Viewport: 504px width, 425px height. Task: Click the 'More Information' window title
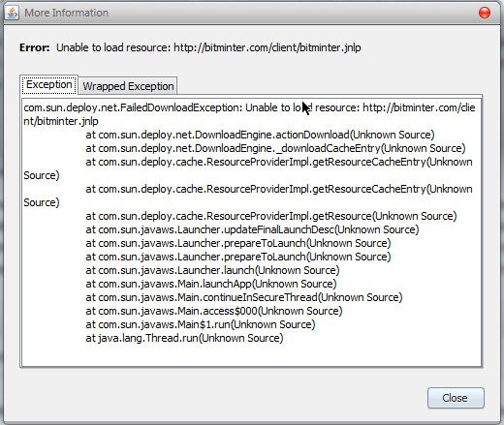click(x=67, y=13)
